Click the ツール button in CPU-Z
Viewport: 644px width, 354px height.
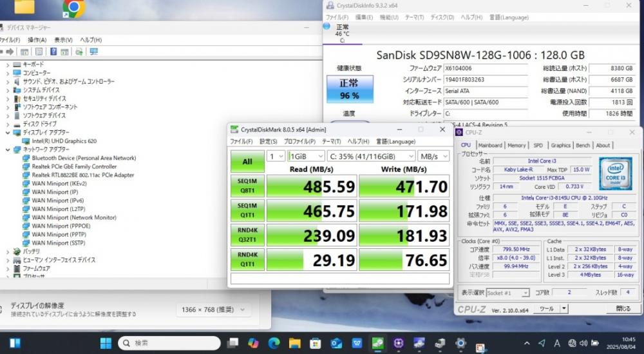[547, 308]
